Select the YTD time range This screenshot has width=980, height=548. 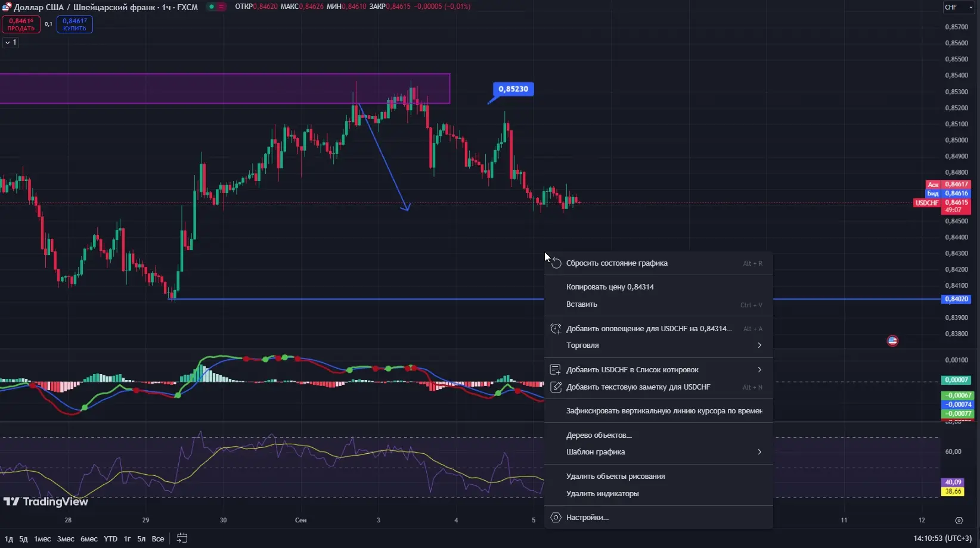pyautogui.click(x=110, y=538)
